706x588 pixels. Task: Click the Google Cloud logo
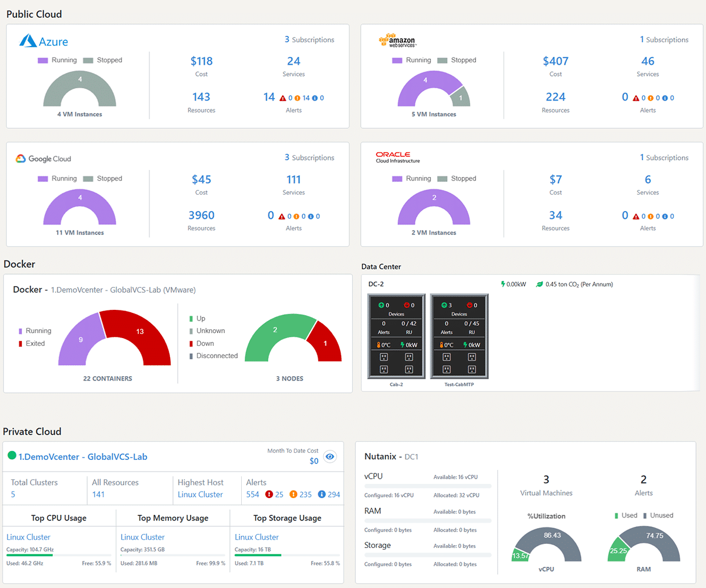(x=44, y=159)
